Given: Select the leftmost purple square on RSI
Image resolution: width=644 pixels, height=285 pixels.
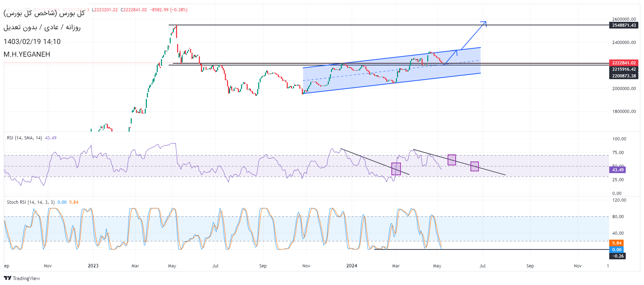Looking at the screenshot, I should 396,169.
